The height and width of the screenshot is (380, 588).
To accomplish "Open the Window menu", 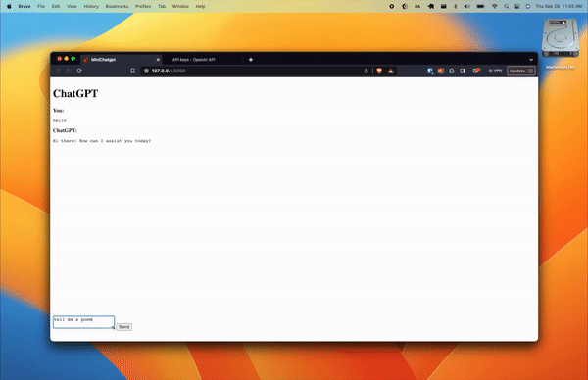I will 180,7.
